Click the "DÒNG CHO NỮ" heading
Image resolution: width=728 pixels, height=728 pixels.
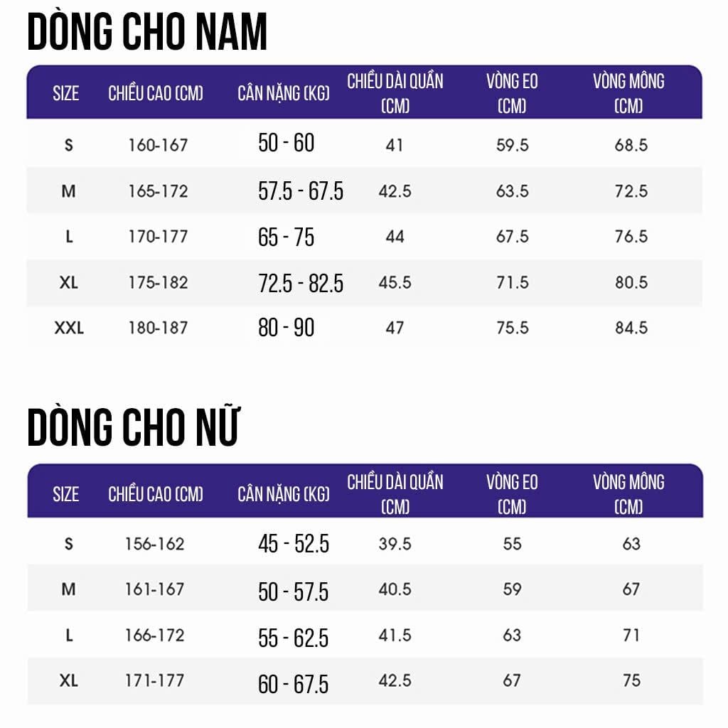click(133, 428)
